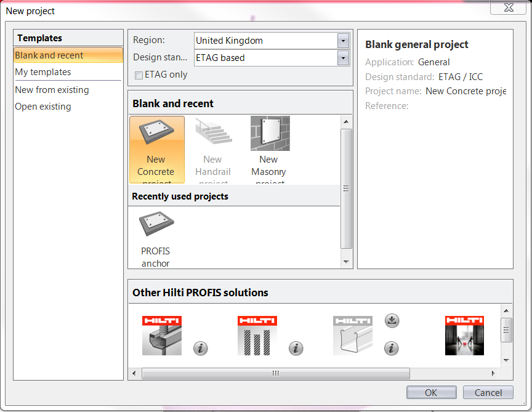Select the New Concrete project template

click(x=157, y=150)
